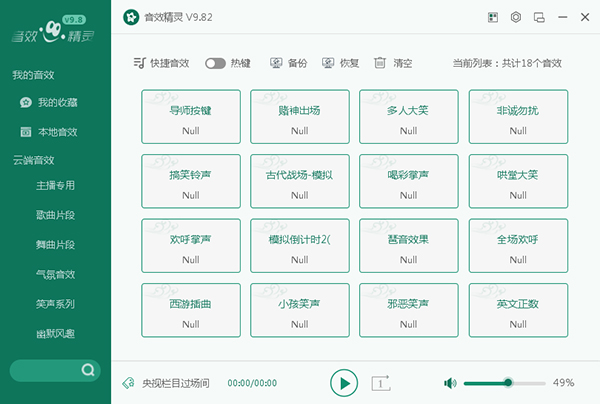Click the magnifier search icon in sidebar
Screen dimensions: 600x404
(x=88, y=371)
